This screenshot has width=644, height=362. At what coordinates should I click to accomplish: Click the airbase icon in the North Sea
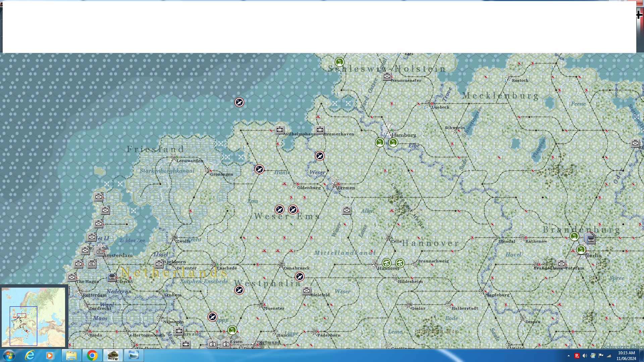coord(239,102)
